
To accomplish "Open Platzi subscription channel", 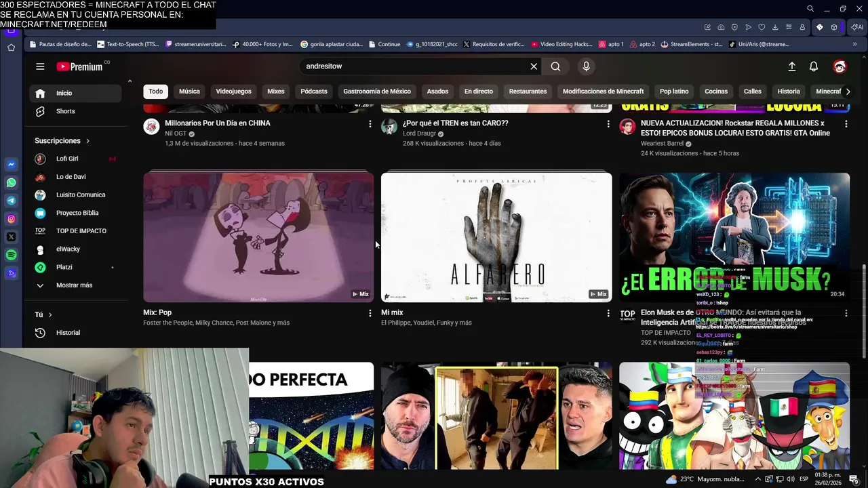I will 76,267.
